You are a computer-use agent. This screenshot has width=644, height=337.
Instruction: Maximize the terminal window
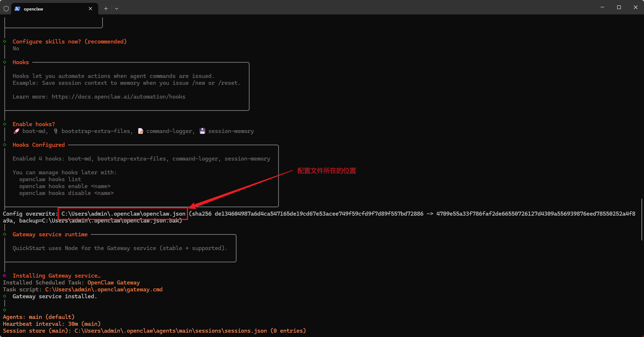(x=619, y=7)
